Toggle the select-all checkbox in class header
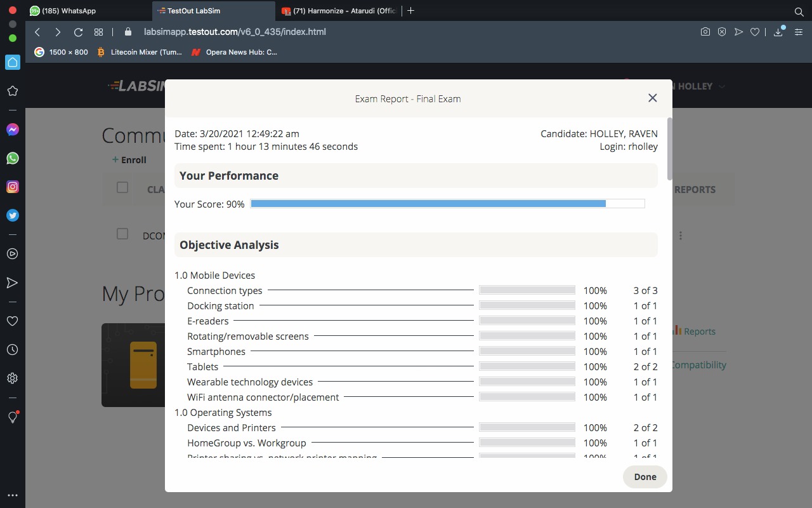812x508 pixels. [x=122, y=187]
